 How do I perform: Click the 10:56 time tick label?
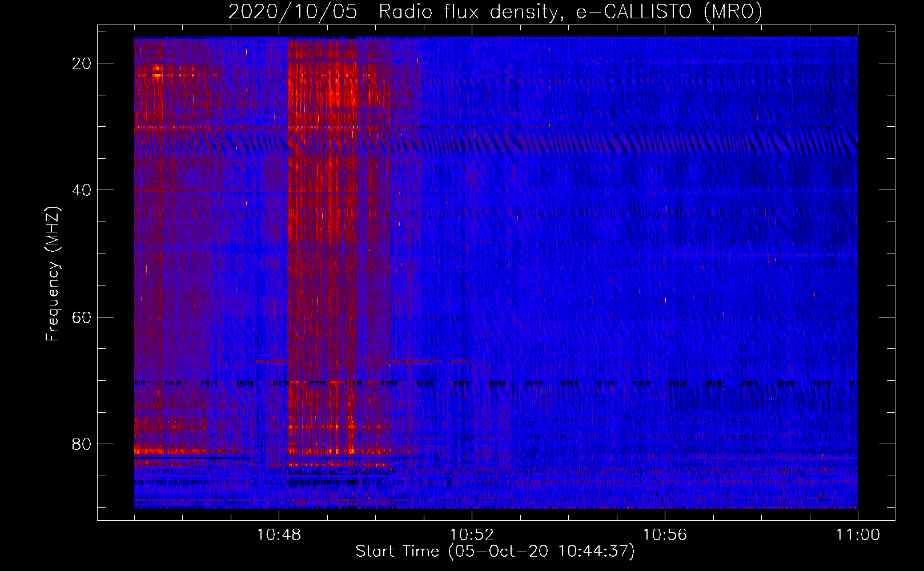coord(665,535)
